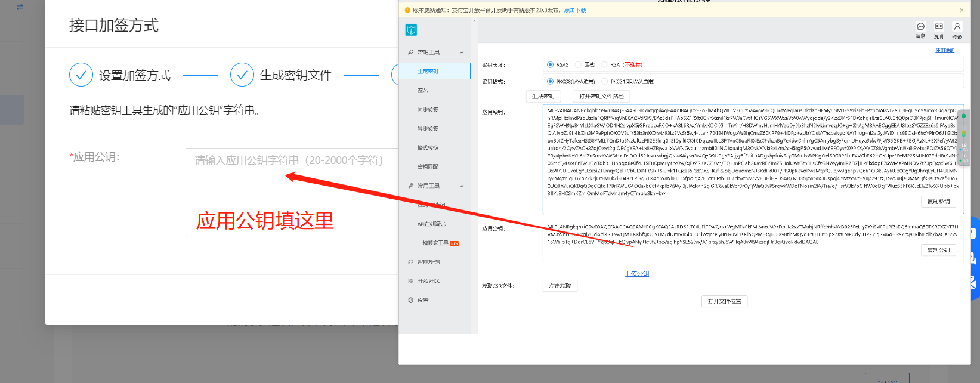Screen dimensions: 980x383
Task: Open the 使用说明 link
Action: point(945,51)
